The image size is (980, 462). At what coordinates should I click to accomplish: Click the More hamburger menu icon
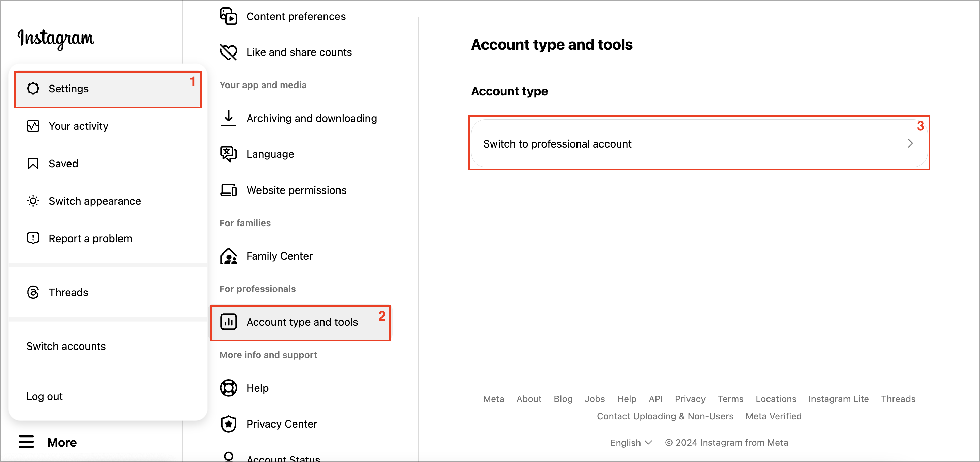[x=26, y=442]
